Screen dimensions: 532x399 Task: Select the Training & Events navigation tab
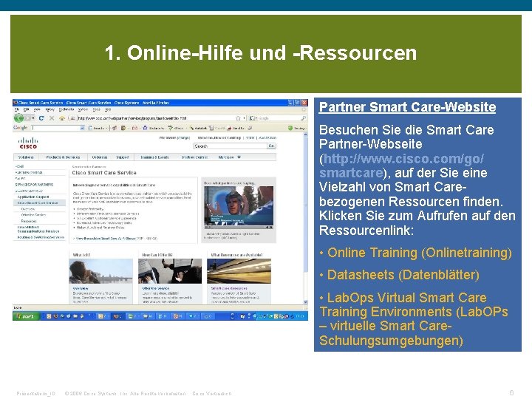pos(154,157)
